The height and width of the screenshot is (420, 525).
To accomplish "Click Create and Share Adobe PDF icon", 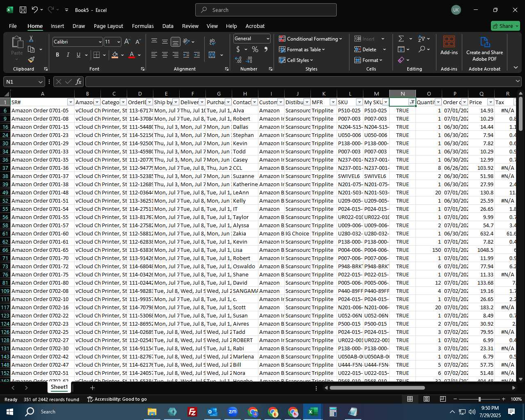I will click(484, 48).
